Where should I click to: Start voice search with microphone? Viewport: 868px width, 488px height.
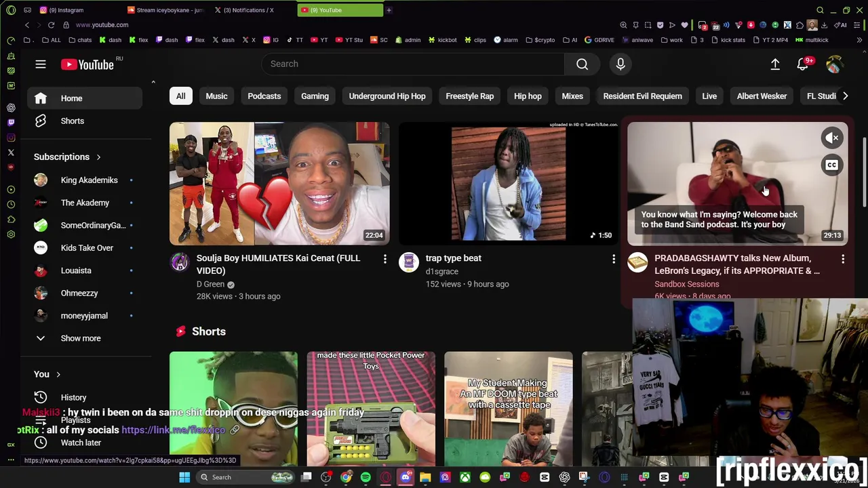(x=620, y=64)
